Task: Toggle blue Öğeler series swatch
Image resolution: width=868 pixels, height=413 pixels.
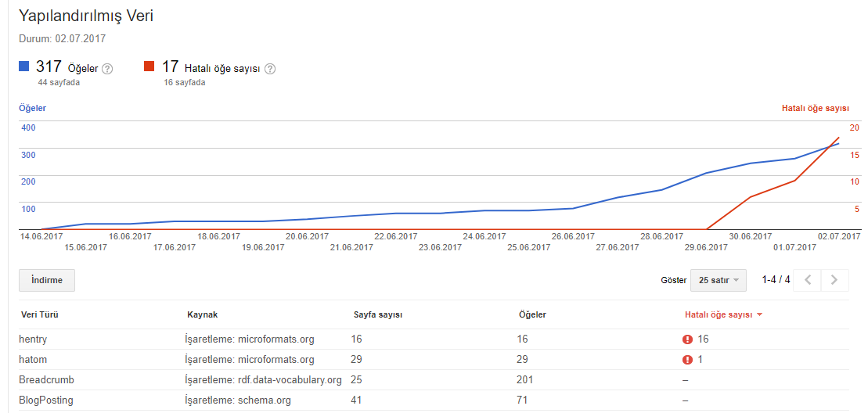Action: (23, 66)
